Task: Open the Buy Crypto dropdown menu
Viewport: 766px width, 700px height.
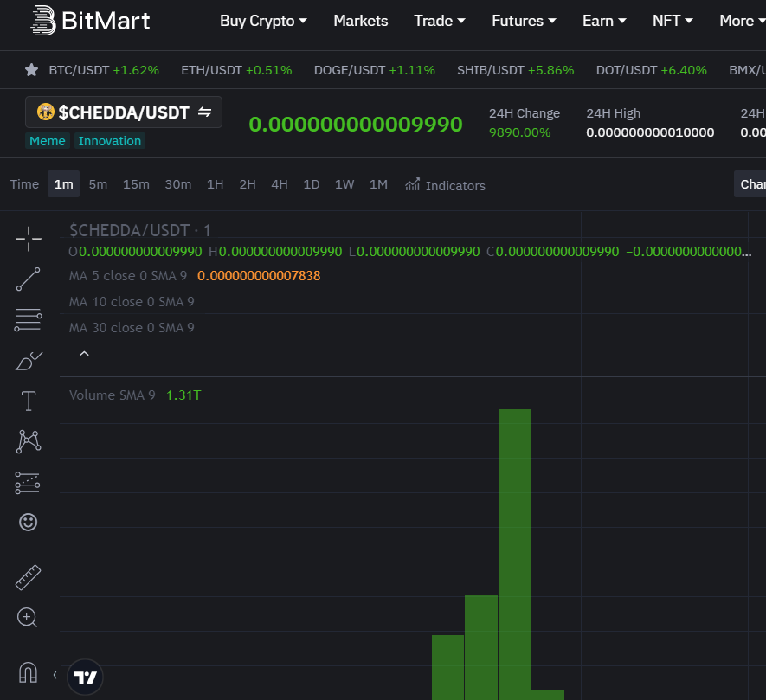Action: coord(263,21)
